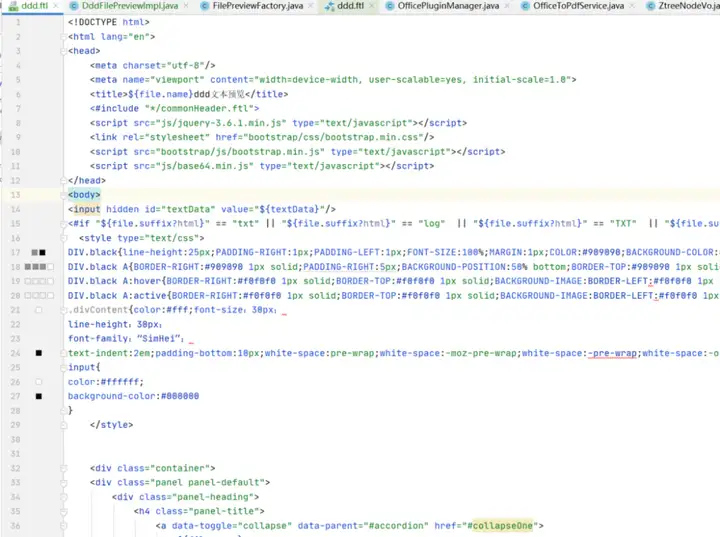Switch to the OfficePluginManager.java tab
720x537 pixels.
pos(448,6)
